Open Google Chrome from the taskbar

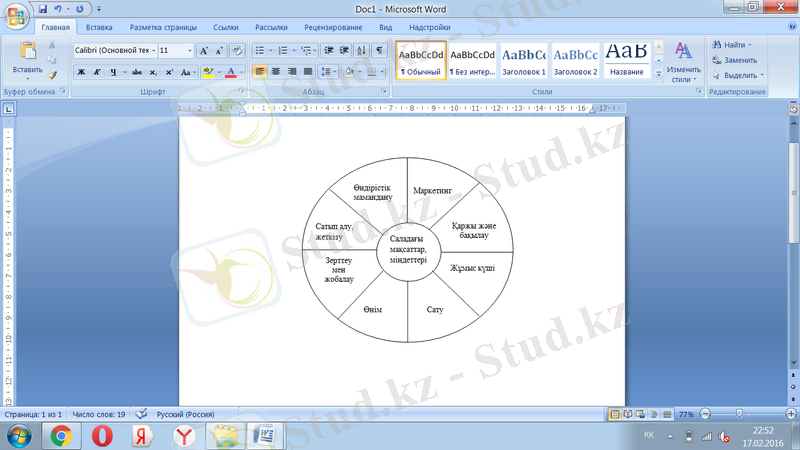[x=60, y=435]
